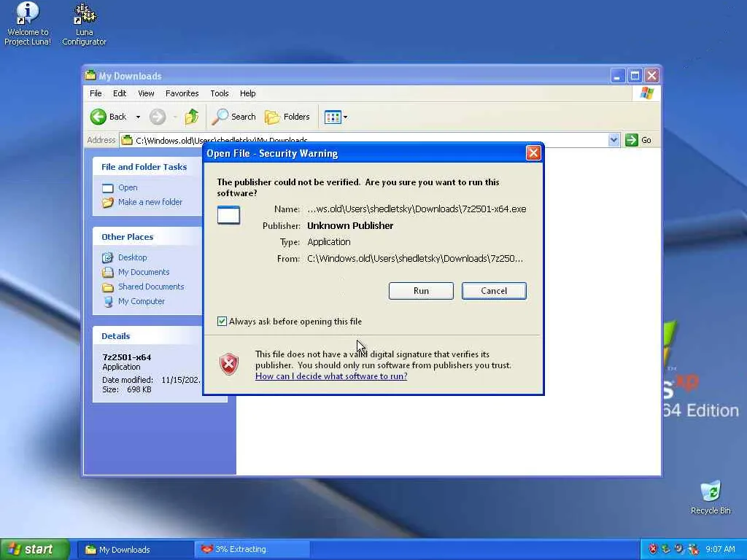Click the red shield warning icon
This screenshot has width=747, height=560.
[229, 365]
